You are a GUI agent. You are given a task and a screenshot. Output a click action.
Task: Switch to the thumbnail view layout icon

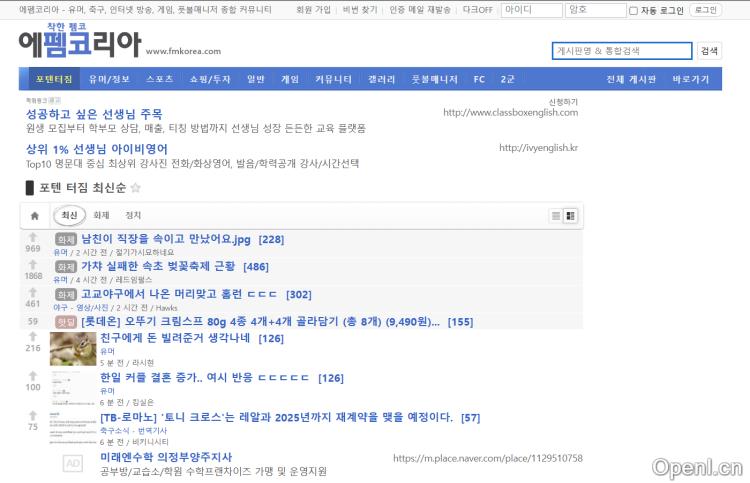coord(571,216)
